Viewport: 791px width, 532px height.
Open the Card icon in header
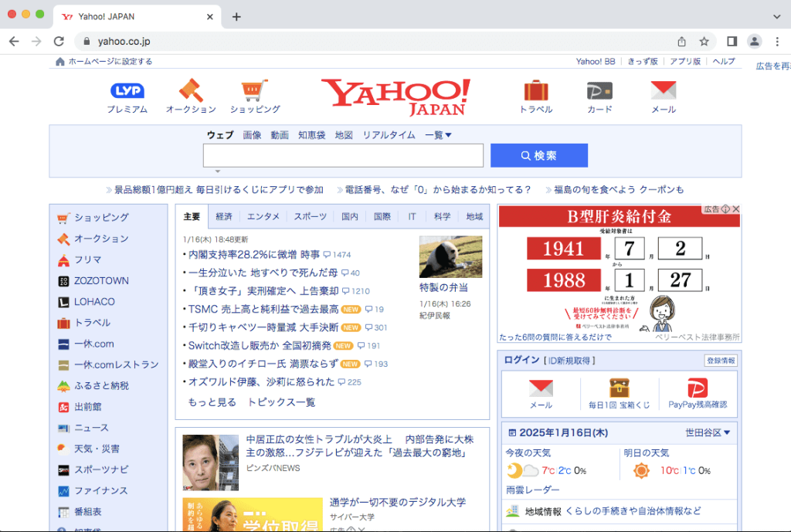point(599,91)
